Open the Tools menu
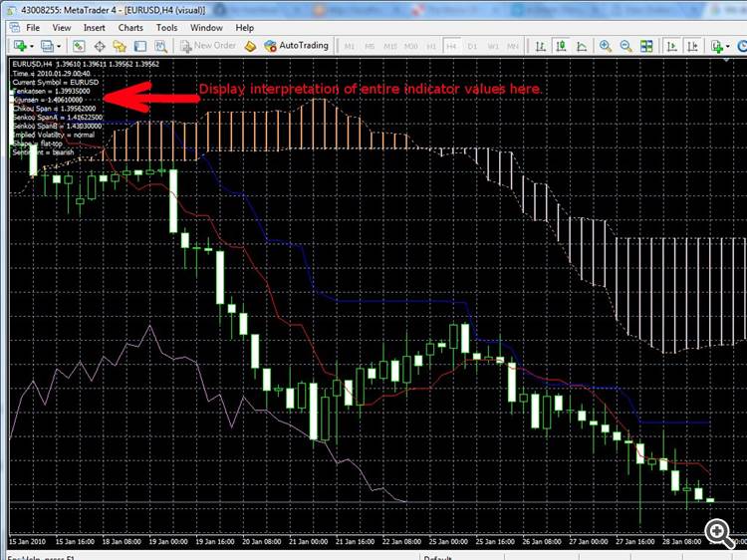 [x=166, y=28]
